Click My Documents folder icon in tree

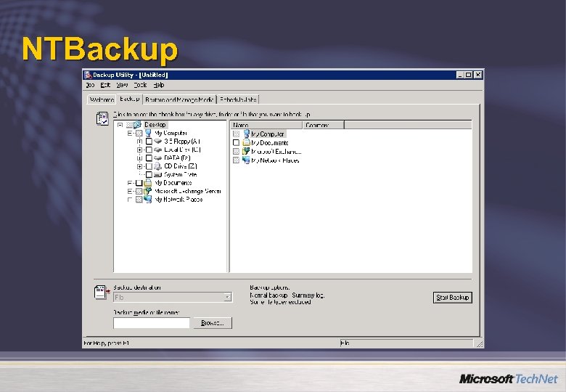point(148,183)
